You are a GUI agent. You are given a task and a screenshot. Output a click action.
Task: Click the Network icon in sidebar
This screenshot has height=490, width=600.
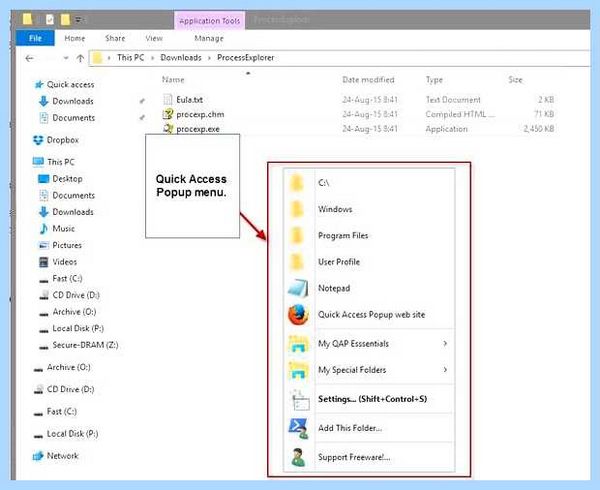pyautogui.click(x=38, y=456)
